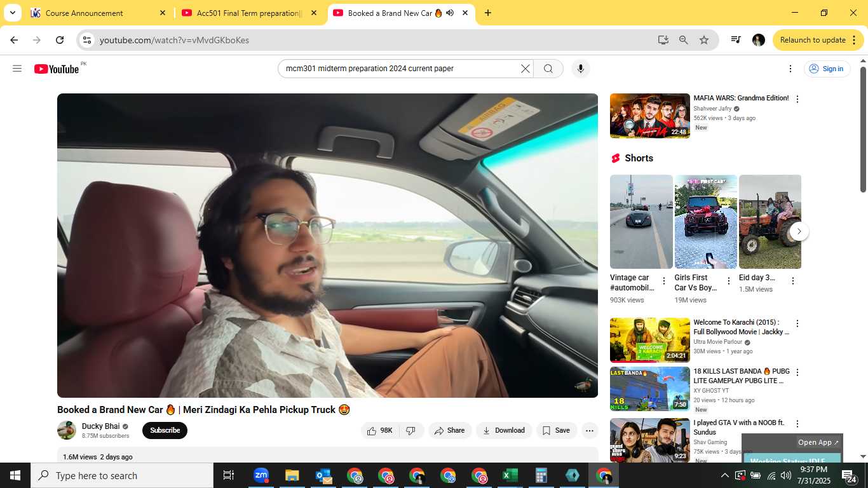Open Excel from taskbar

tap(510, 475)
